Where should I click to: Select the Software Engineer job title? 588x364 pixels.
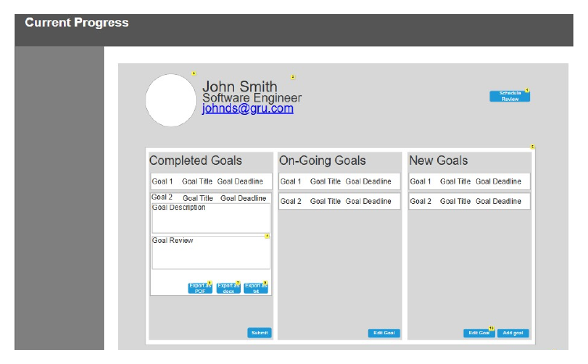pyautogui.click(x=252, y=98)
